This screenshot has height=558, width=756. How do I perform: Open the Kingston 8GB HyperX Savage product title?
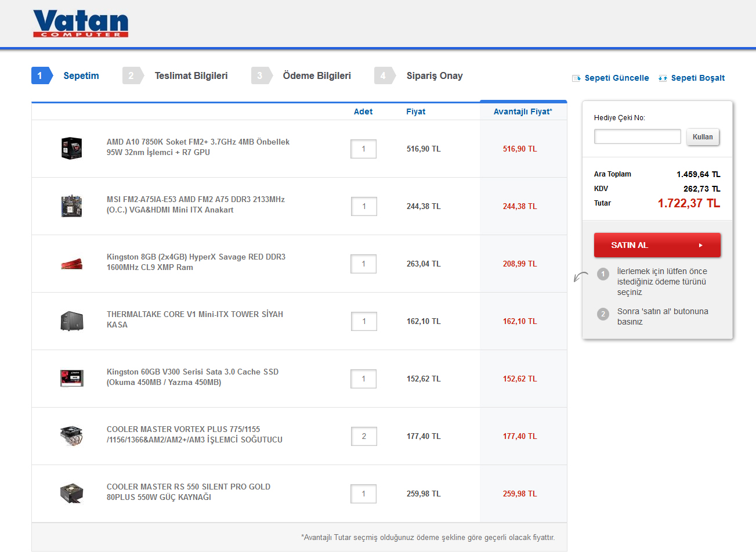coord(196,262)
